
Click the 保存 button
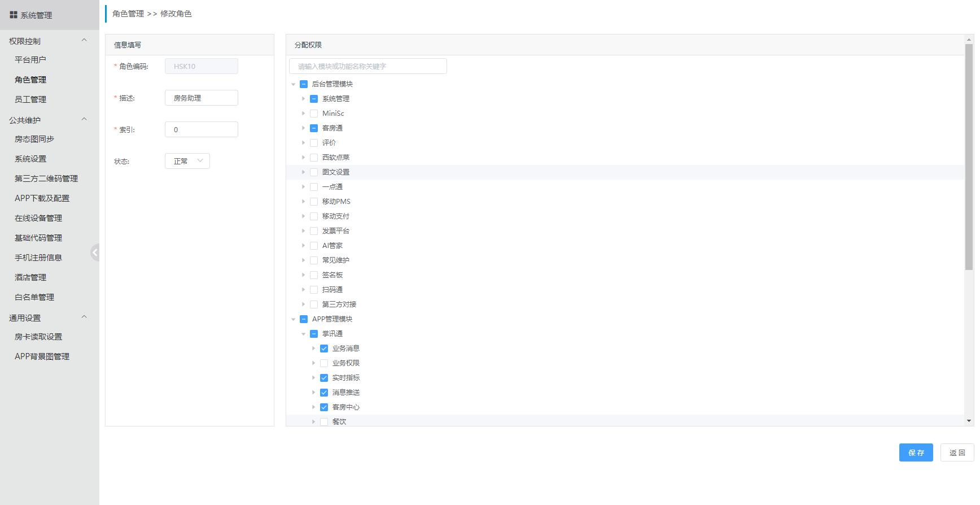point(916,452)
